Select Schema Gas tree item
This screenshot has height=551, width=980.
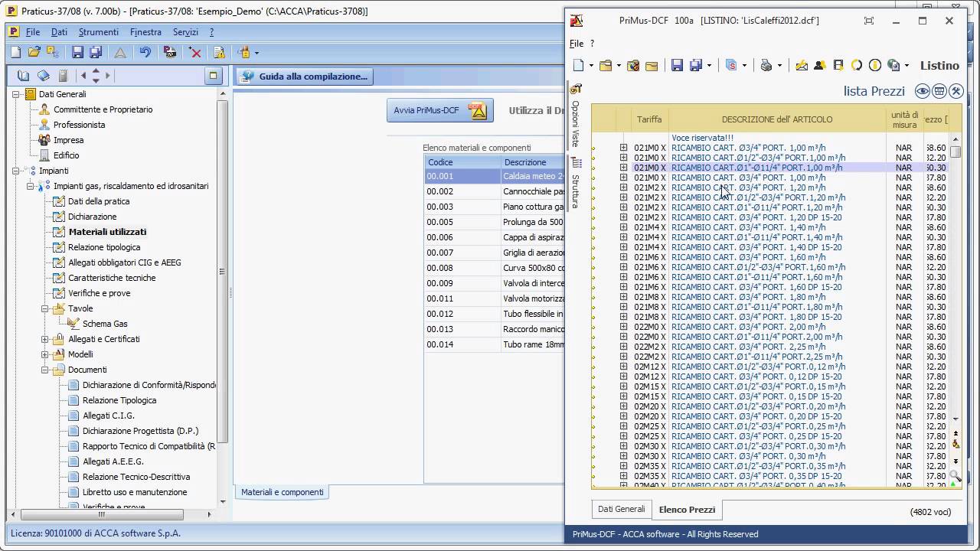pos(105,324)
